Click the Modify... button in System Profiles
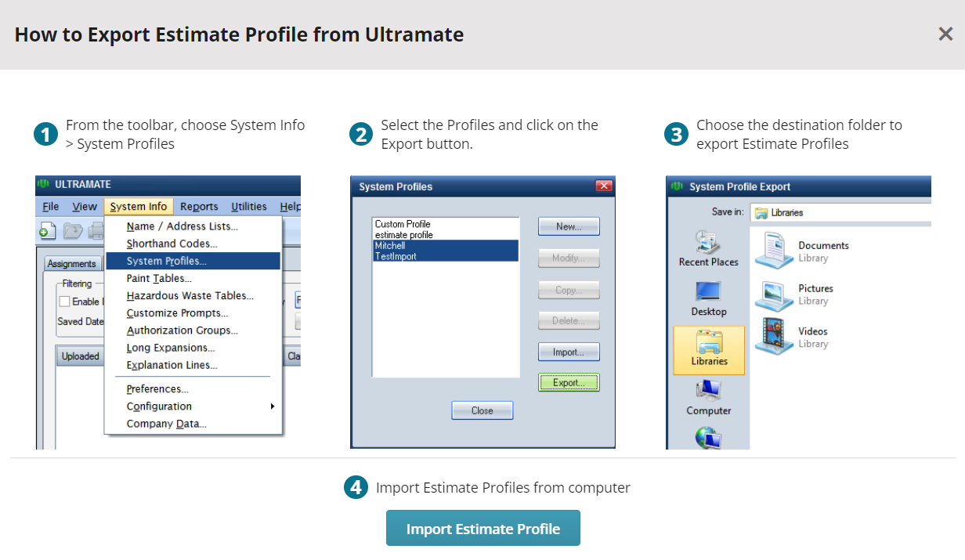 tap(569, 258)
